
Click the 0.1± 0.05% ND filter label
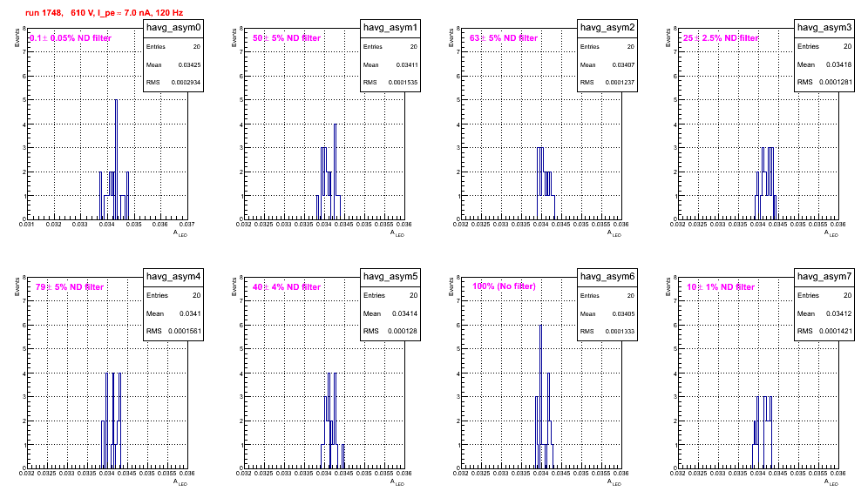(71, 38)
